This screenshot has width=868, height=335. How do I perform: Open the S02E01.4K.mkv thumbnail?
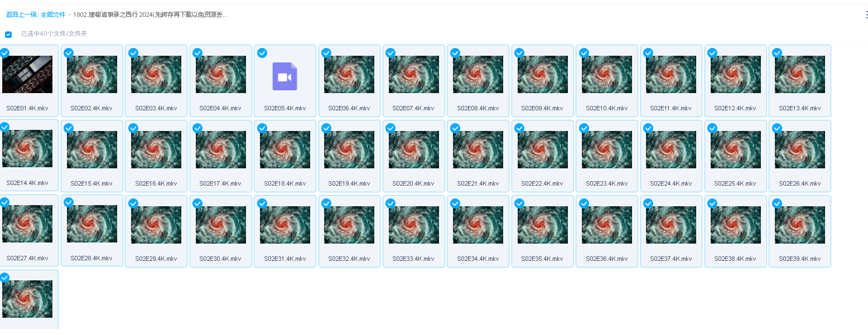click(x=27, y=74)
